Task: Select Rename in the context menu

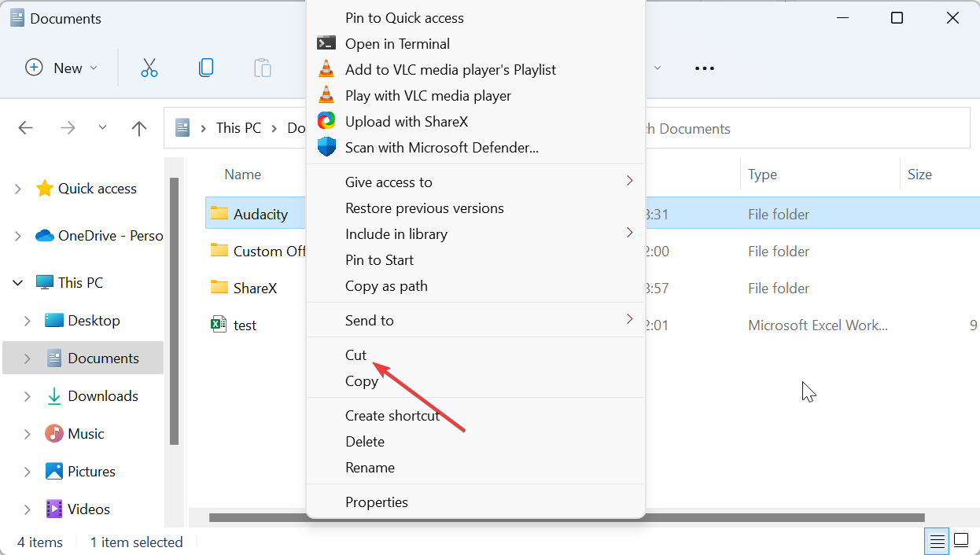Action: 370,467
